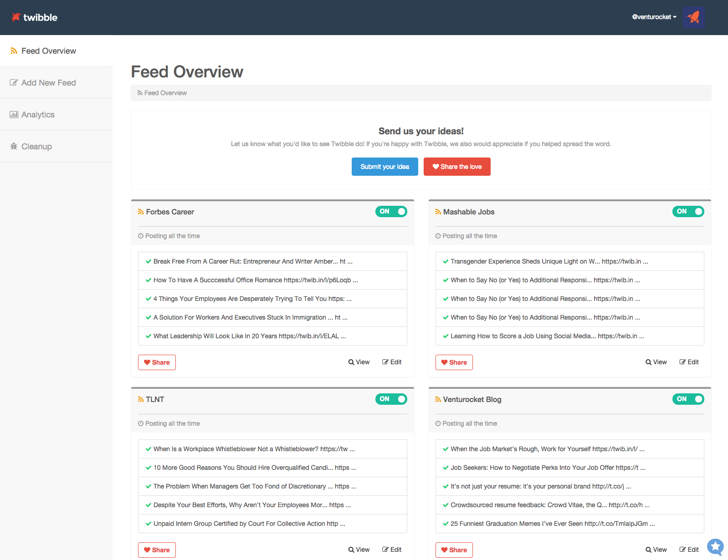This screenshot has width=728, height=560.
Task: Select 'How To Have A Succcessful Office Romance' post
Action: pos(272,280)
